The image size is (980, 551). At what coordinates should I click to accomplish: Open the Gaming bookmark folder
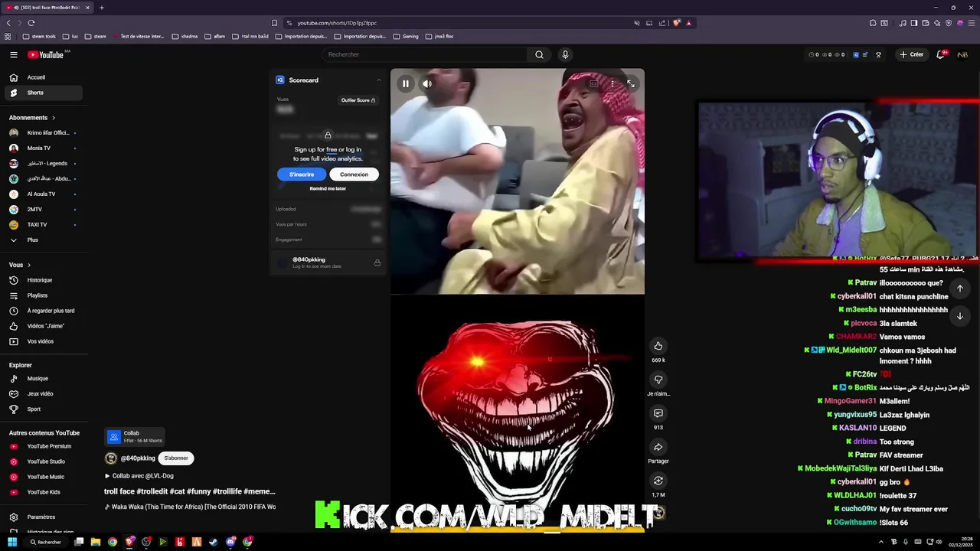point(406,36)
